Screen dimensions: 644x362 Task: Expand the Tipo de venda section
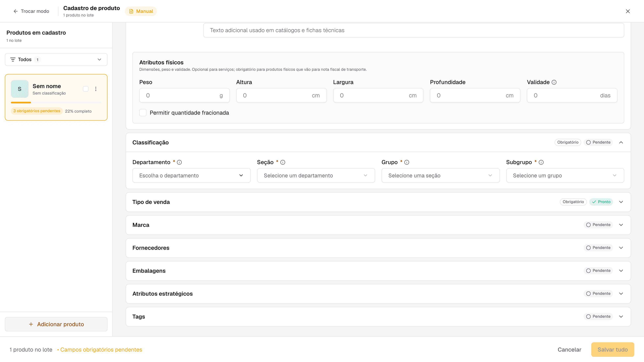point(378,202)
